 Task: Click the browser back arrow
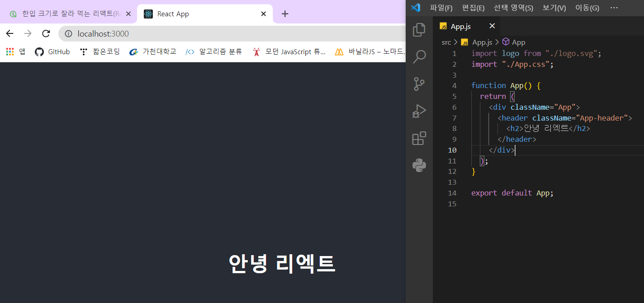(x=9, y=33)
